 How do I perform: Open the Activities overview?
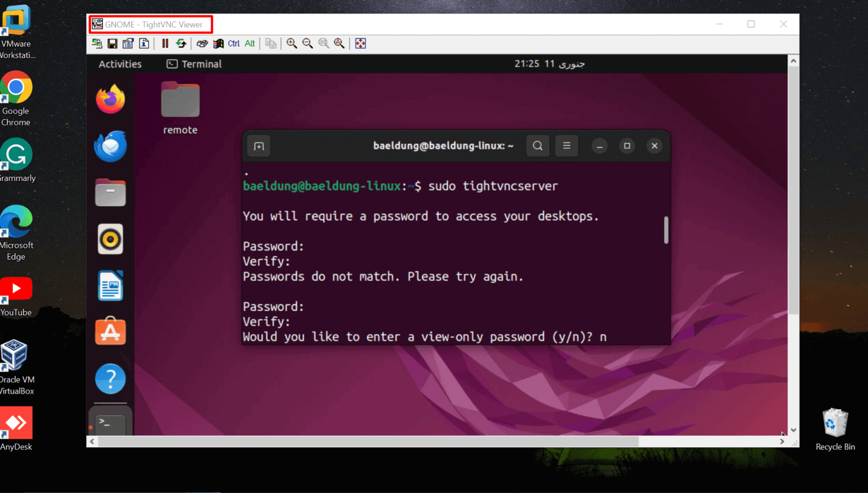pyautogui.click(x=119, y=64)
